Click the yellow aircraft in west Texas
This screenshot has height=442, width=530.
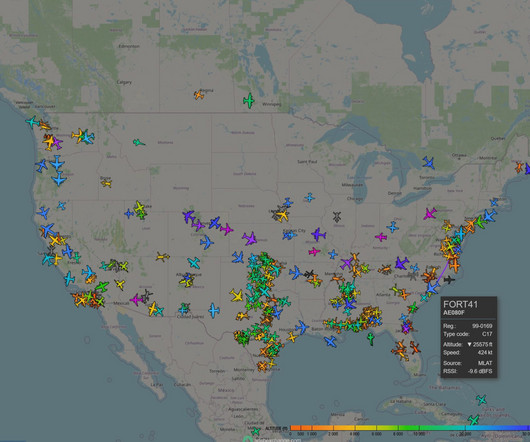click(236, 295)
